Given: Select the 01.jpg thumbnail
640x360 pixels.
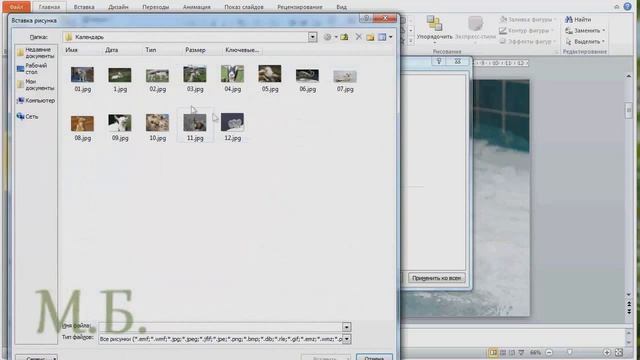Looking at the screenshot, I should pos(82,75).
